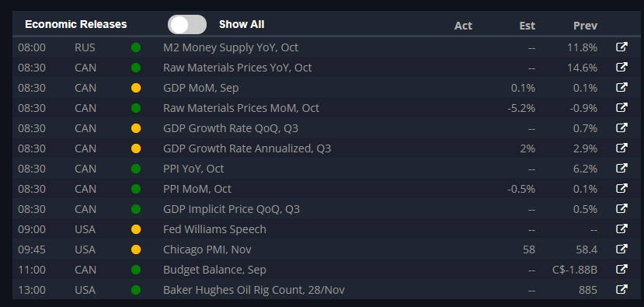Open external link for Fed Williams Speech

pos(621,229)
